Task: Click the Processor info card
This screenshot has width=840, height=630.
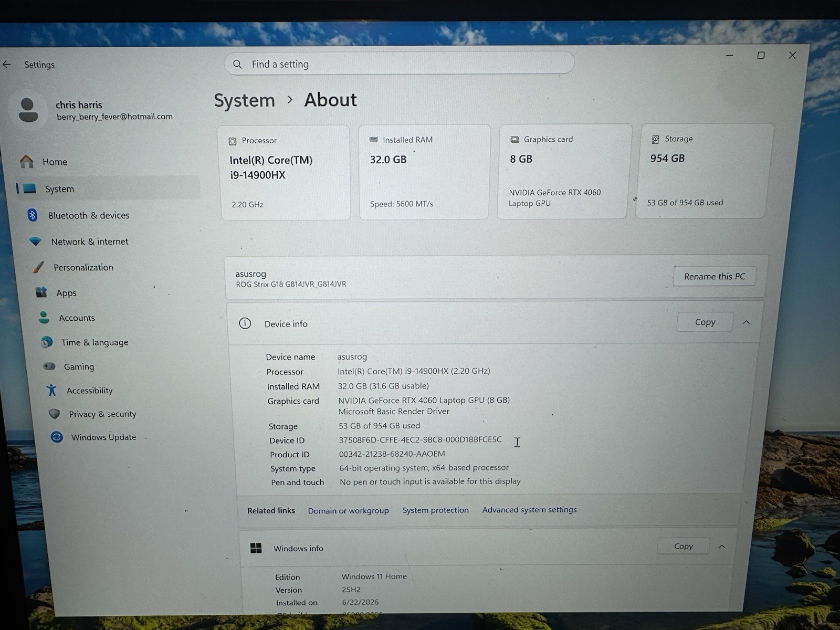Action: (x=285, y=172)
